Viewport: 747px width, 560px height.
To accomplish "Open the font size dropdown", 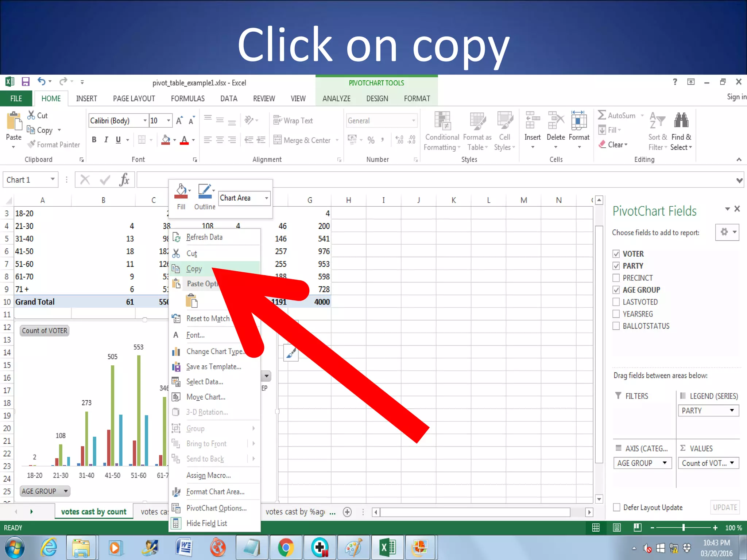I will 168,120.
